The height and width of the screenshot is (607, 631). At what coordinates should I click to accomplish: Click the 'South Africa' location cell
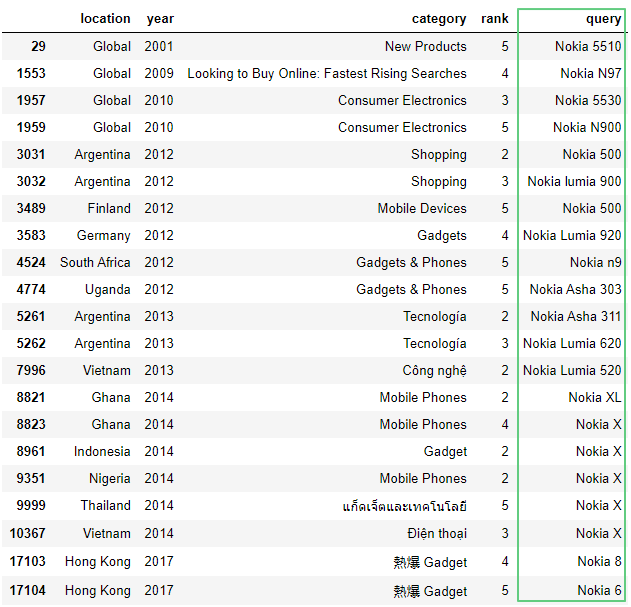coord(95,262)
